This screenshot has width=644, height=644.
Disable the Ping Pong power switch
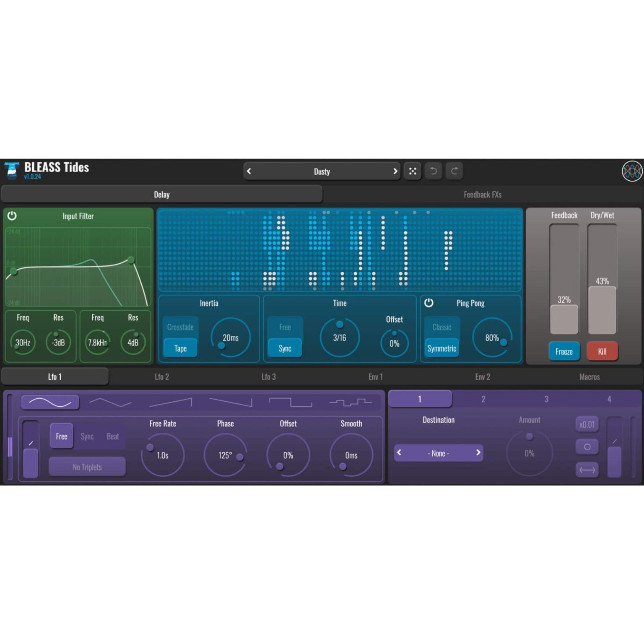point(428,303)
